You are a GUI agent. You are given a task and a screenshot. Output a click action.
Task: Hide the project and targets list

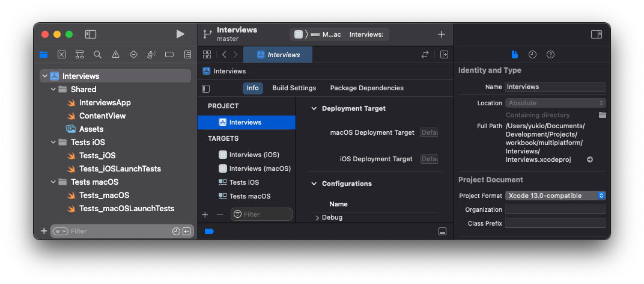click(206, 88)
